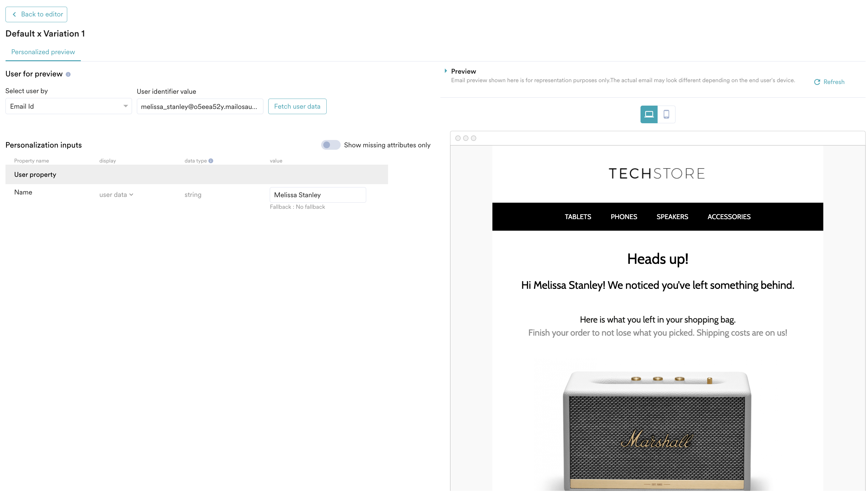This screenshot has height=493, width=868.
Task: Click the User identifier value field
Action: [x=199, y=107]
